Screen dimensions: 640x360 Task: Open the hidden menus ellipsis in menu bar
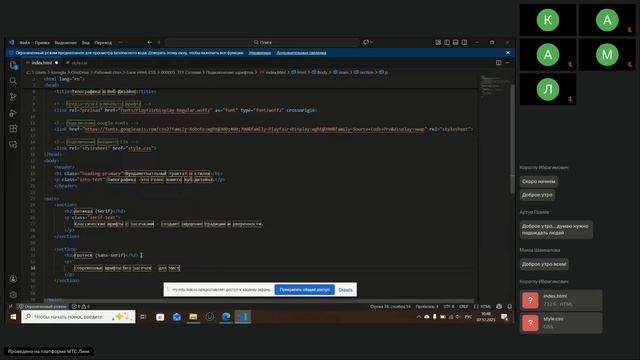(x=120, y=42)
